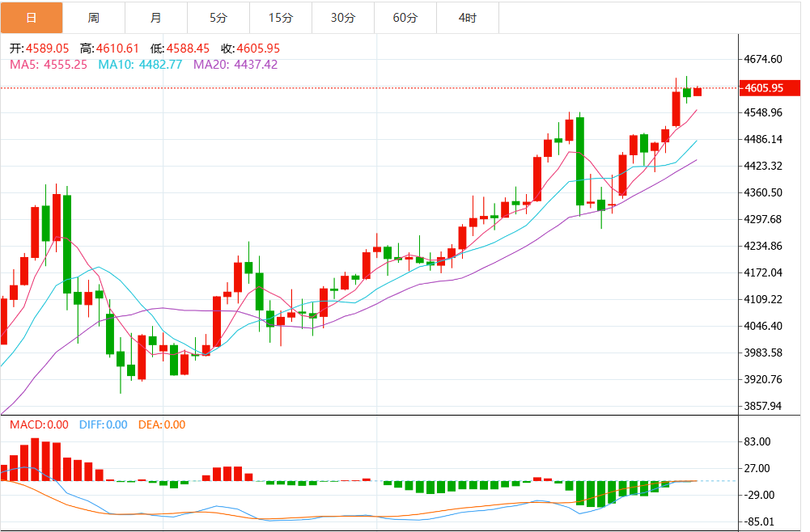Show the 30分 timeframe chart
Viewport: 810px width, 532px height.
point(343,17)
